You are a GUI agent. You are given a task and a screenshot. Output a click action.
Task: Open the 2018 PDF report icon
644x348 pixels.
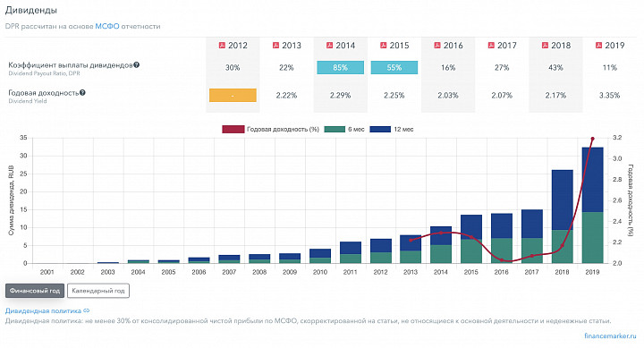545,46
